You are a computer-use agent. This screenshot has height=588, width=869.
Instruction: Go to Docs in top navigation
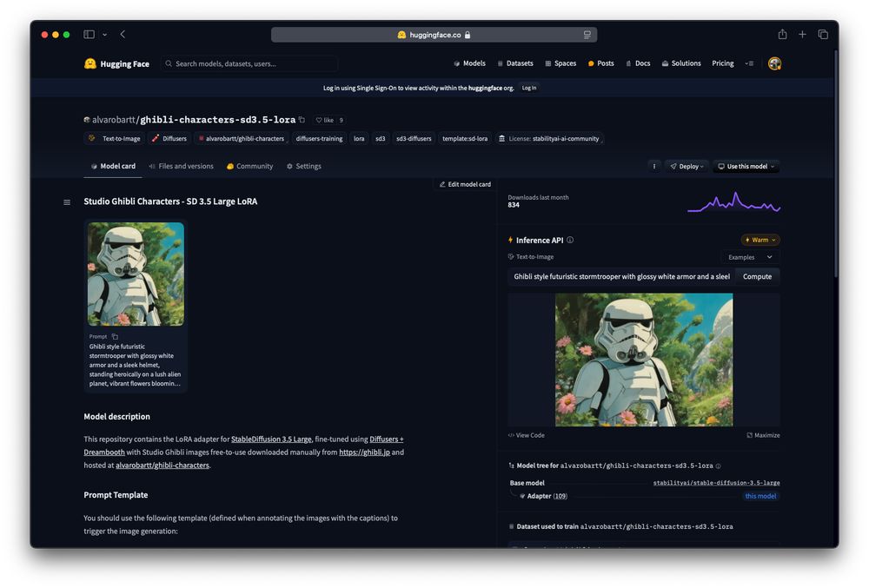[x=638, y=63]
